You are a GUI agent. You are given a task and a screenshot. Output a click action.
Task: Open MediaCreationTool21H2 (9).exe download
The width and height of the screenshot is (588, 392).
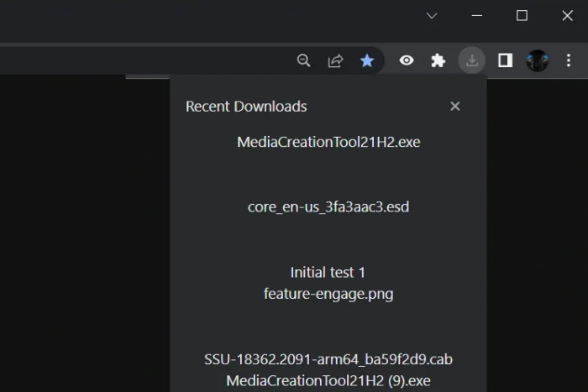pos(328,381)
